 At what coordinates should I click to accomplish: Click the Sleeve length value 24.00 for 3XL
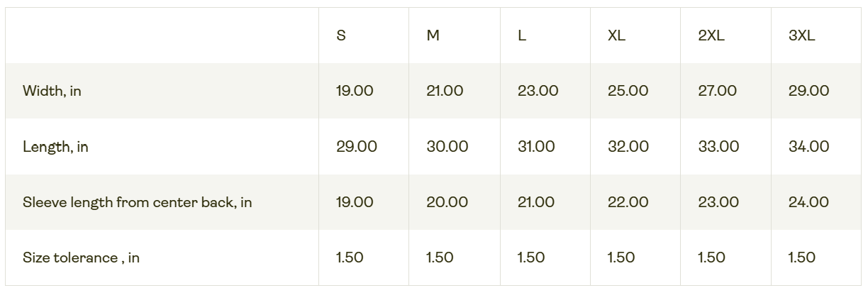(x=808, y=202)
